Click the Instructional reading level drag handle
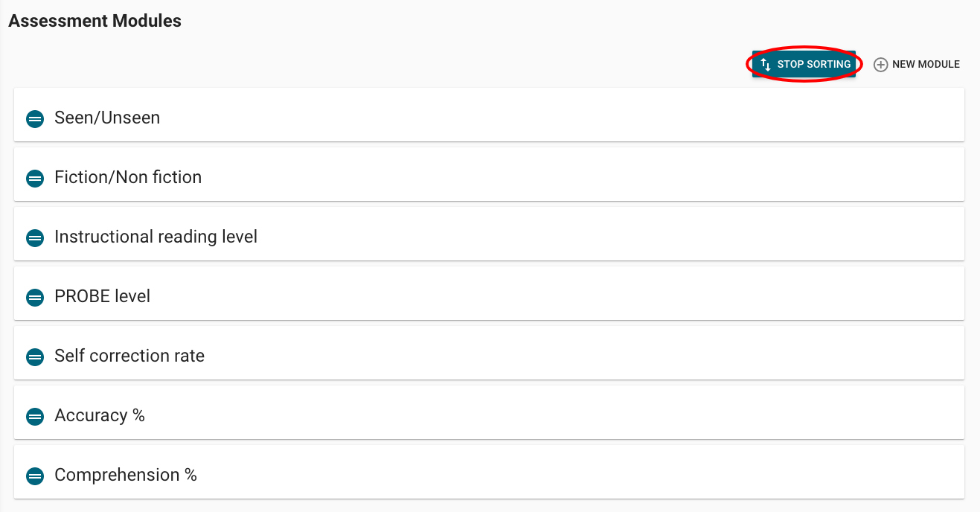 35,237
